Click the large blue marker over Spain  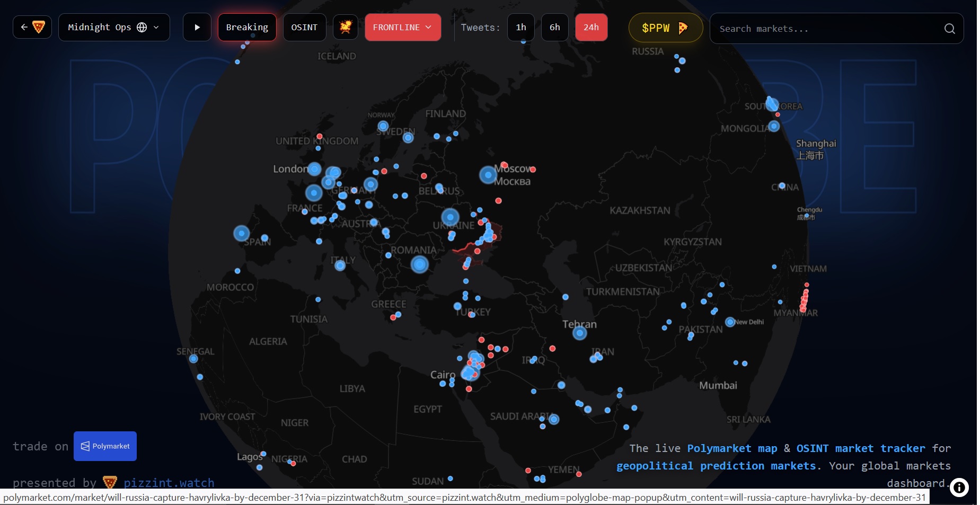click(242, 233)
